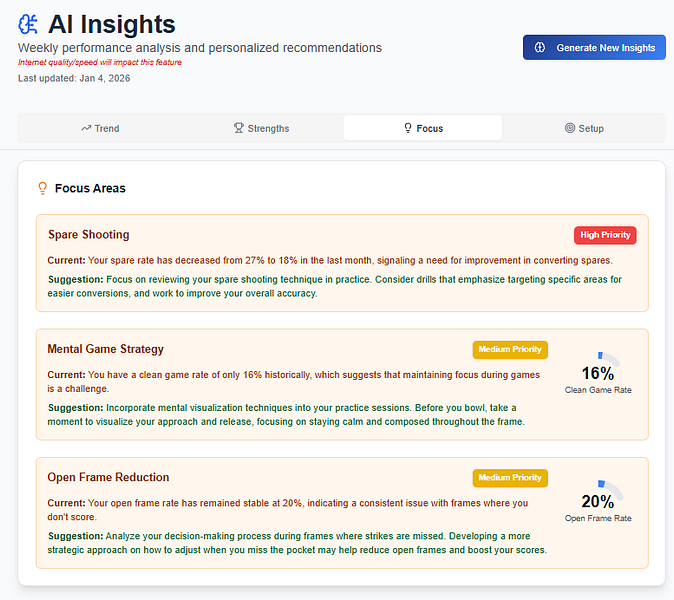
Task: Open the Strengths tab
Action: (x=261, y=128)
